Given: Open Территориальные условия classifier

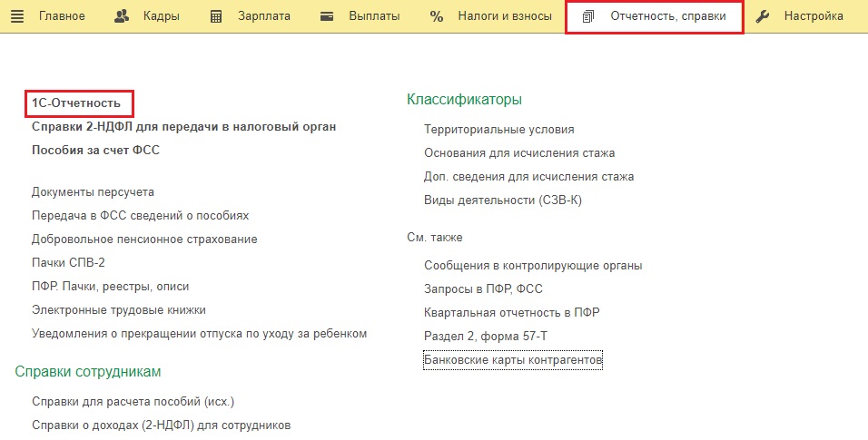Looking at the screenshot, I should pos(498,130).
